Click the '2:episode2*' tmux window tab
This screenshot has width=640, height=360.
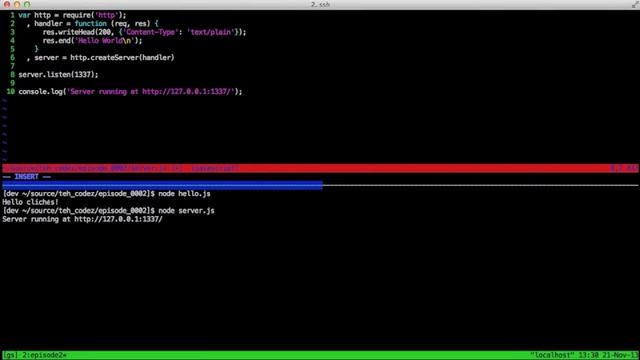coord(44,355)
